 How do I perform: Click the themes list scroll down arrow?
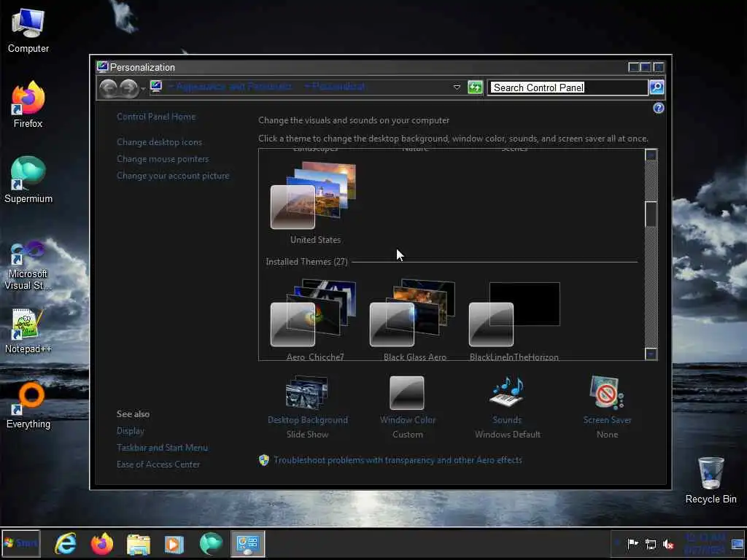pos(651,354)
